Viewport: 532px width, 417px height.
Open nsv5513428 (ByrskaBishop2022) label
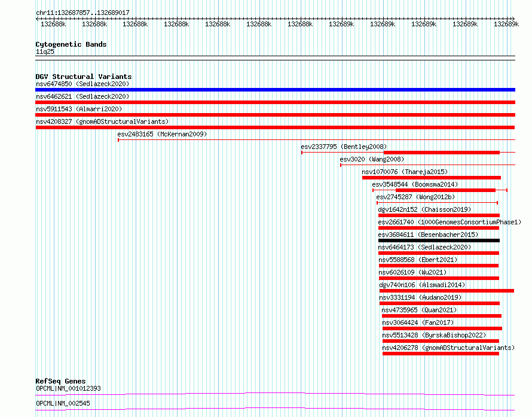click(x=434, y=335)
